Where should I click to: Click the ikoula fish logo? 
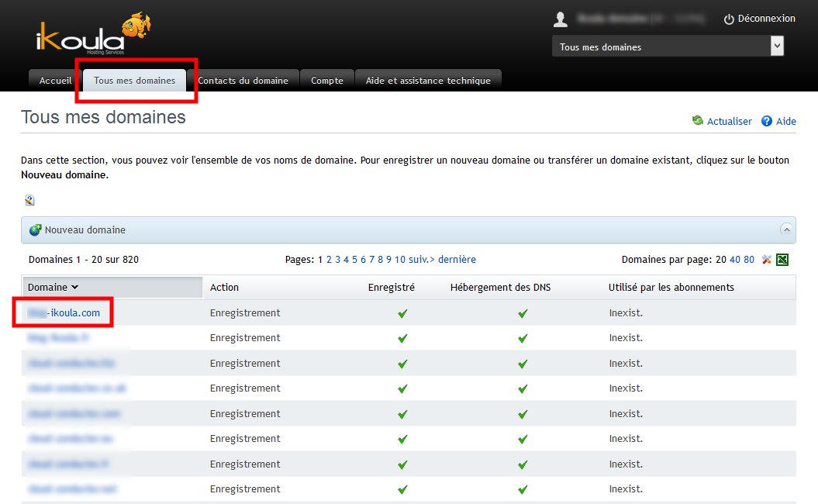93,33
